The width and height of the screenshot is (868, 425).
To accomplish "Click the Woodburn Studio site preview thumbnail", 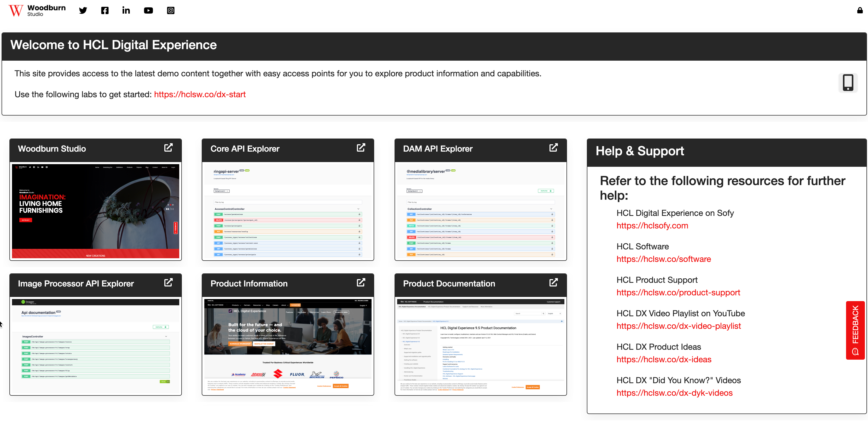I will click(96, 211).
